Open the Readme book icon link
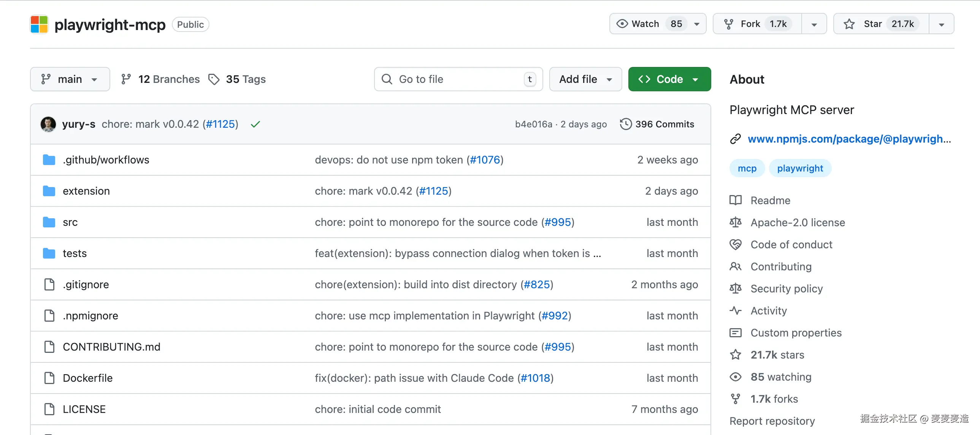This screenshot has height=435, width=980. tap(736, 200)
